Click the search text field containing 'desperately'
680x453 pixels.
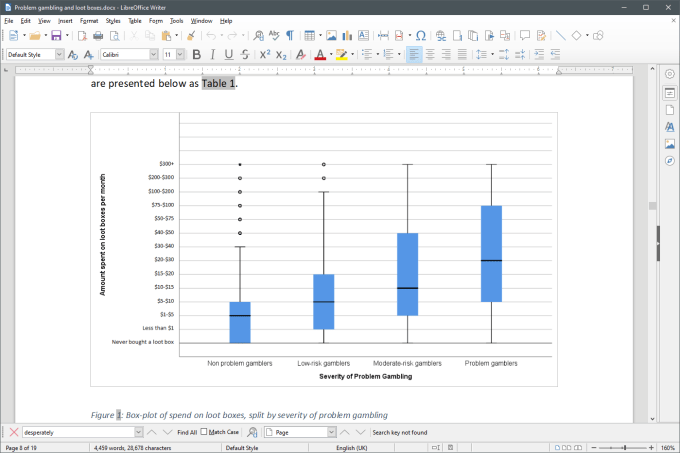tap(75, 432)
